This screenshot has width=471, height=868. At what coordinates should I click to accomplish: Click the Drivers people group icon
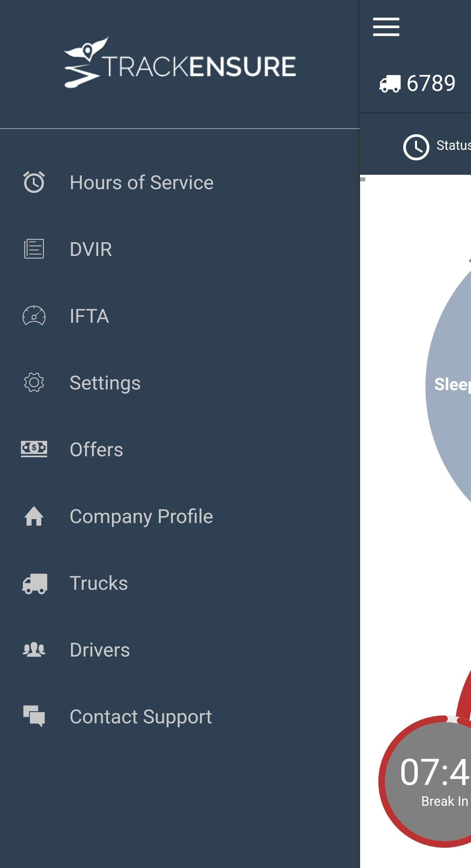[34, 650]
